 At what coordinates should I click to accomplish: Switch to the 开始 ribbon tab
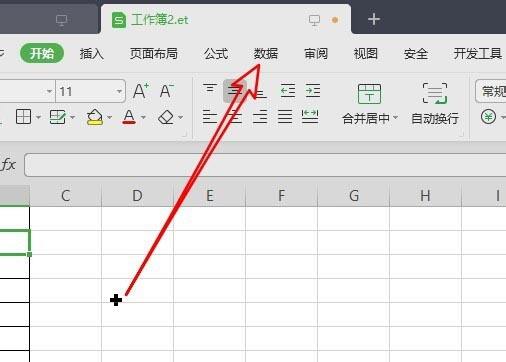(x=42, y=53)
